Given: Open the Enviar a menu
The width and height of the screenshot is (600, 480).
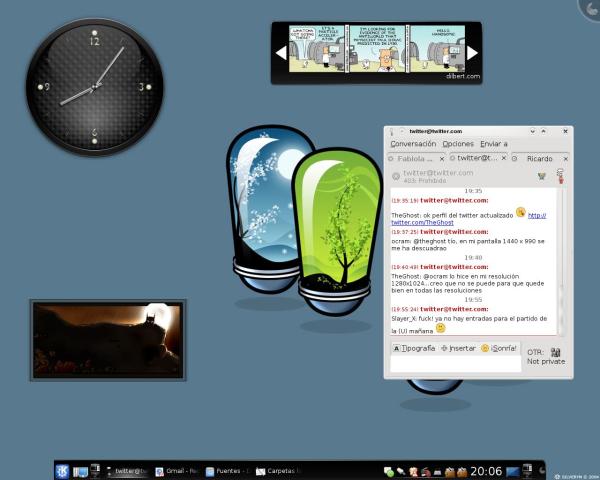Looking at the screenshot, I should point(494,144).
